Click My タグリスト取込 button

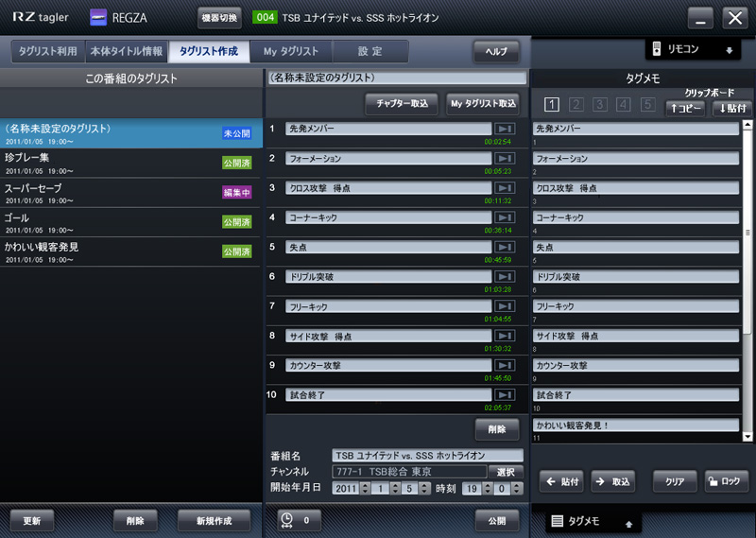[x=483, y=104]
